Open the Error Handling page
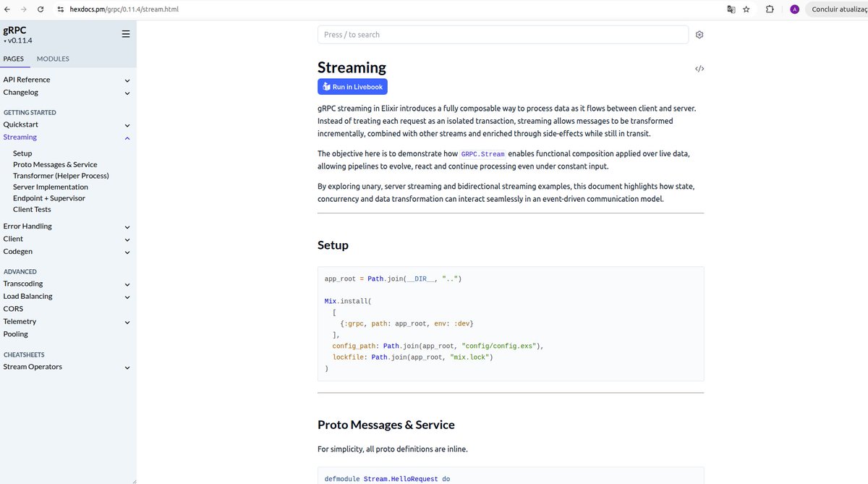868x484 pixels. point(27,226)
